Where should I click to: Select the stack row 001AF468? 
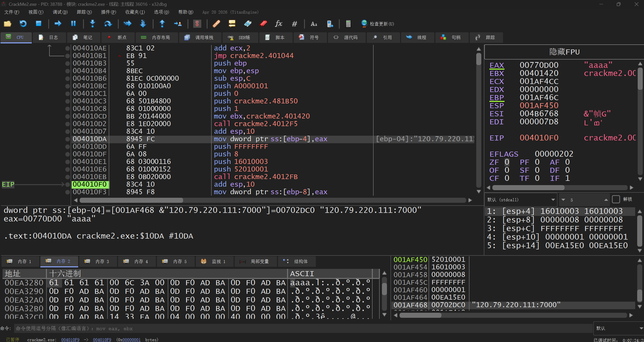pos(513,305)
